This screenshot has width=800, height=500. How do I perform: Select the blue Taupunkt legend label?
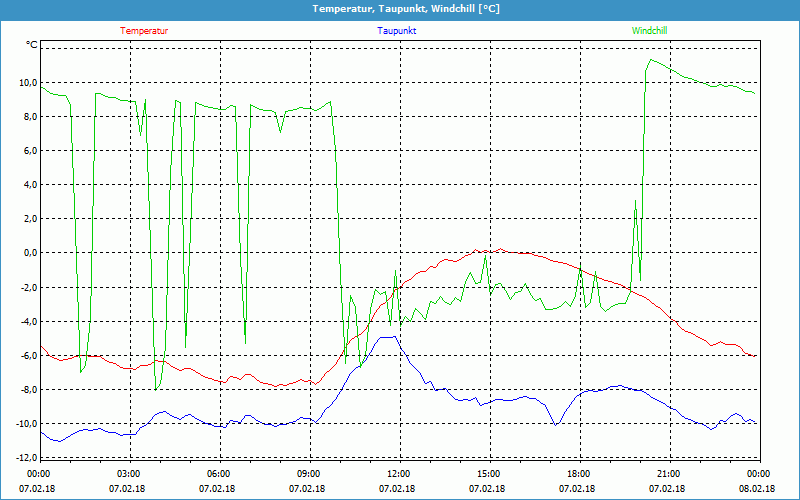[397, 30]
